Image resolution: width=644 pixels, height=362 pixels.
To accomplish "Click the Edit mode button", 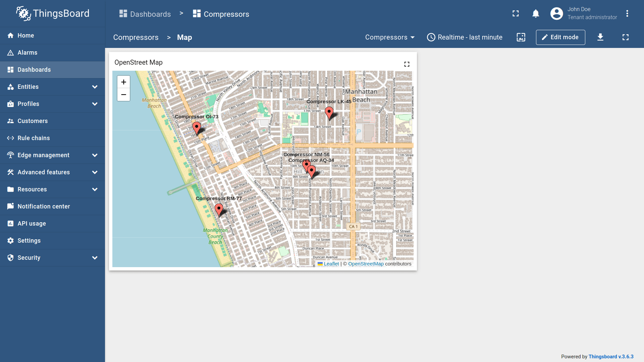I will [x=560, y=37].
